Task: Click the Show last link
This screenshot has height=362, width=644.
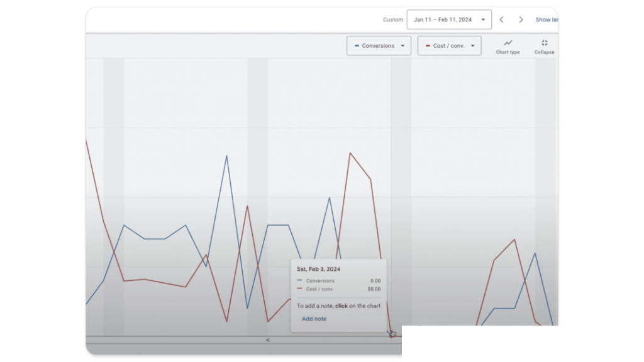Action: 545,19
